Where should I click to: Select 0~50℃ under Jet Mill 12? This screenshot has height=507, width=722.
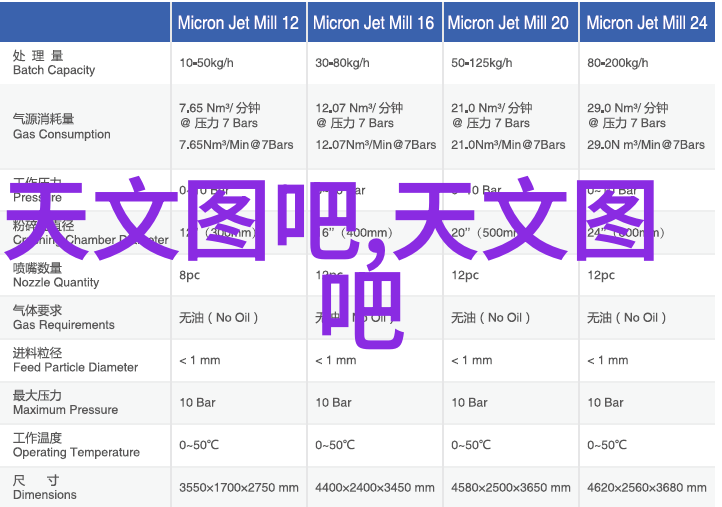click(199, 445)
